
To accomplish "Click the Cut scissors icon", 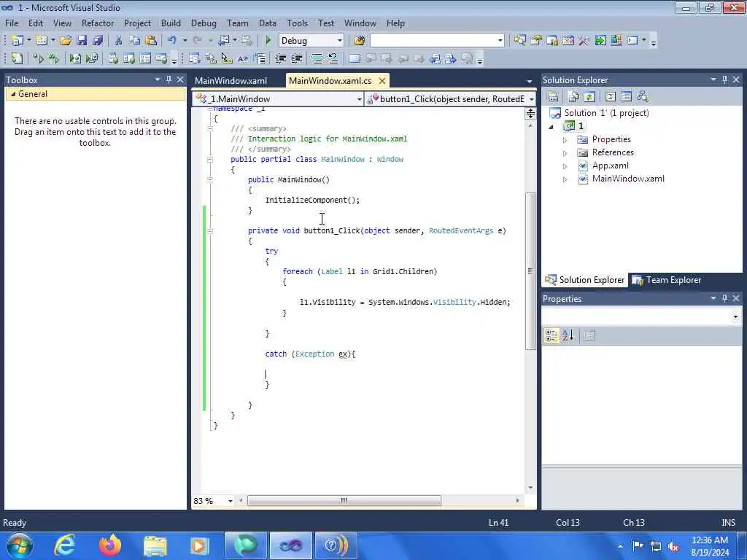I will pyautogui.click(x=119, y=41).
